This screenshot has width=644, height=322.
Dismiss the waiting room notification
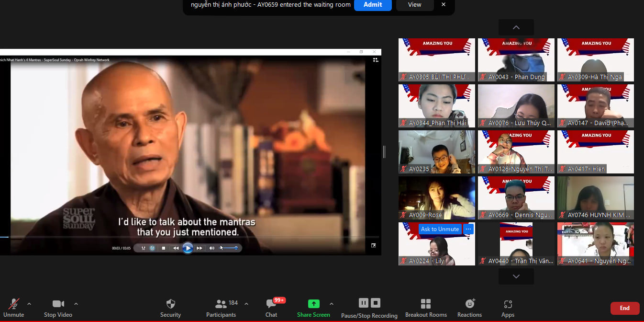(x=444, y=5)
